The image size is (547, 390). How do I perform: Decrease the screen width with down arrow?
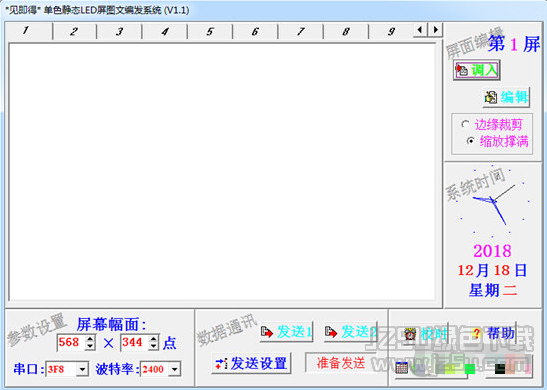(x=90, y=346)
